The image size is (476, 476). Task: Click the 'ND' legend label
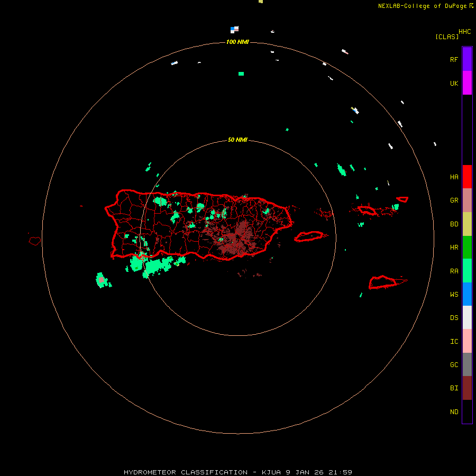coord(454,412)
